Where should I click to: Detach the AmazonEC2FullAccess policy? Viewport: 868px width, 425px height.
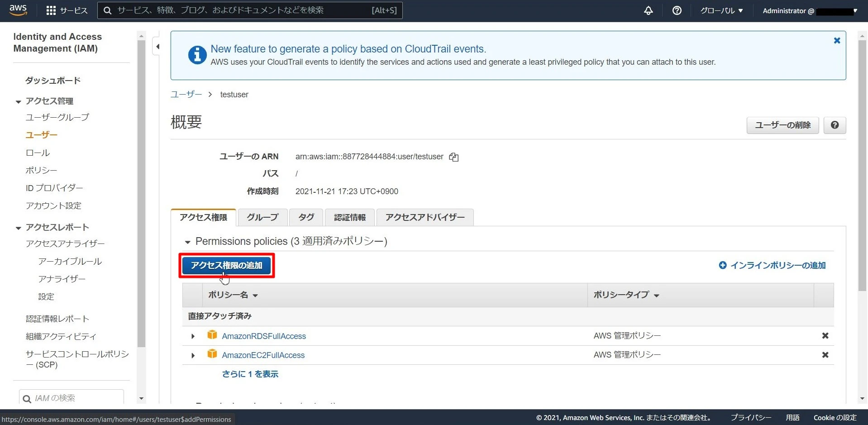(825, 355)
